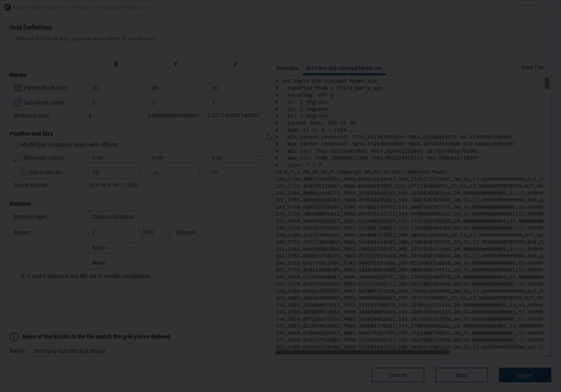Click the Minimum corner icon

[x=17, y=158]
